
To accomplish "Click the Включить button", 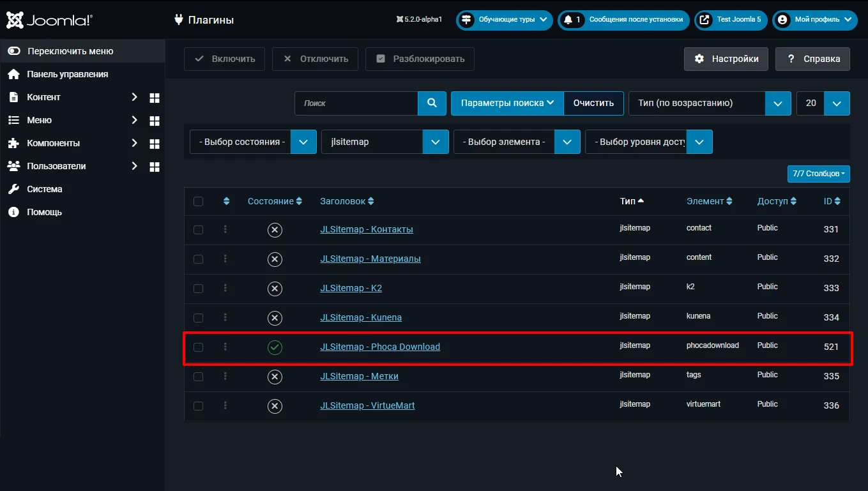I will (224, 59).
